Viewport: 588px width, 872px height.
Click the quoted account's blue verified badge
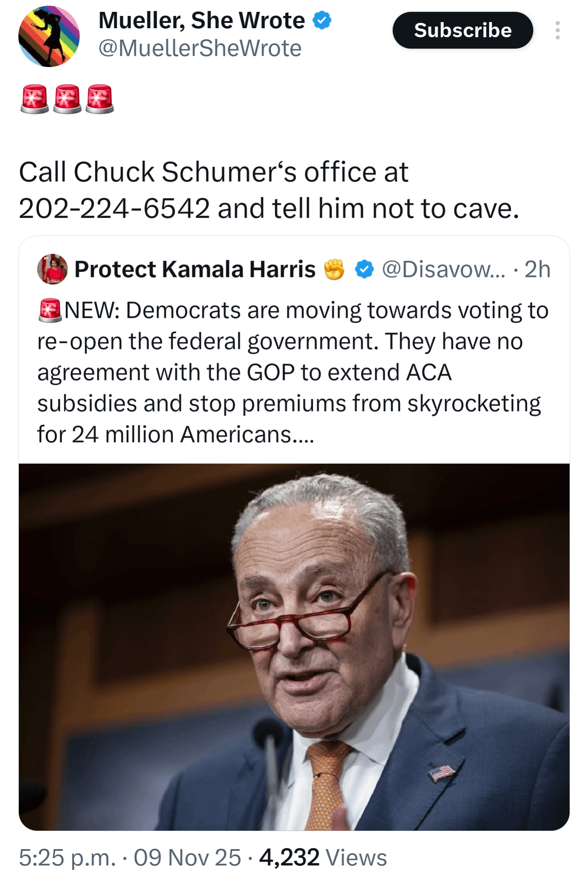pyautogui.click(x=364, y=269)
